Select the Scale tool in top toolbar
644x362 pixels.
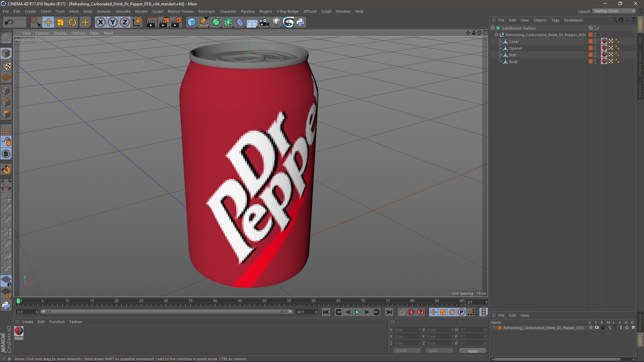click(60, 22)
